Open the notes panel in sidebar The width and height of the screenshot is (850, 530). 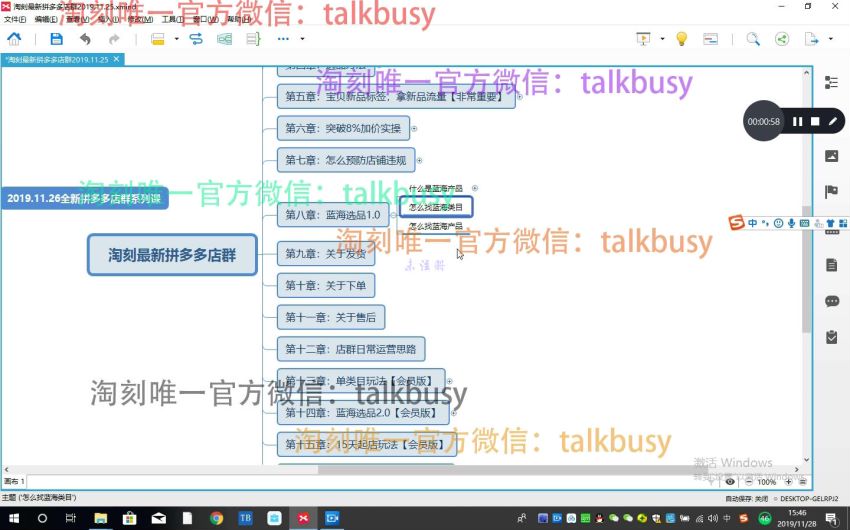(x=831, y=265)
